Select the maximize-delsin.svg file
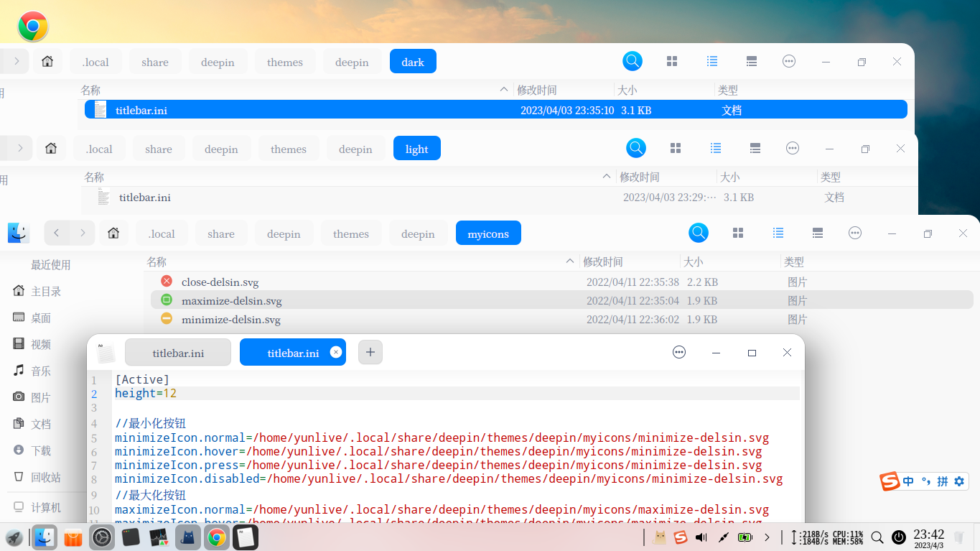Image resolution: width=980 pixels, height=551 pixels. [562, 300]
